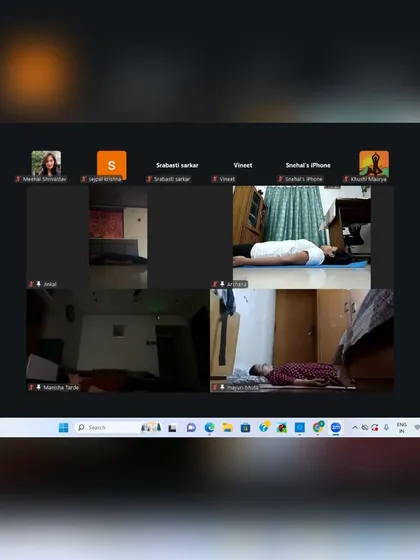
Task: Switch to Google Chrome in the taskbar
Action: 318,427
